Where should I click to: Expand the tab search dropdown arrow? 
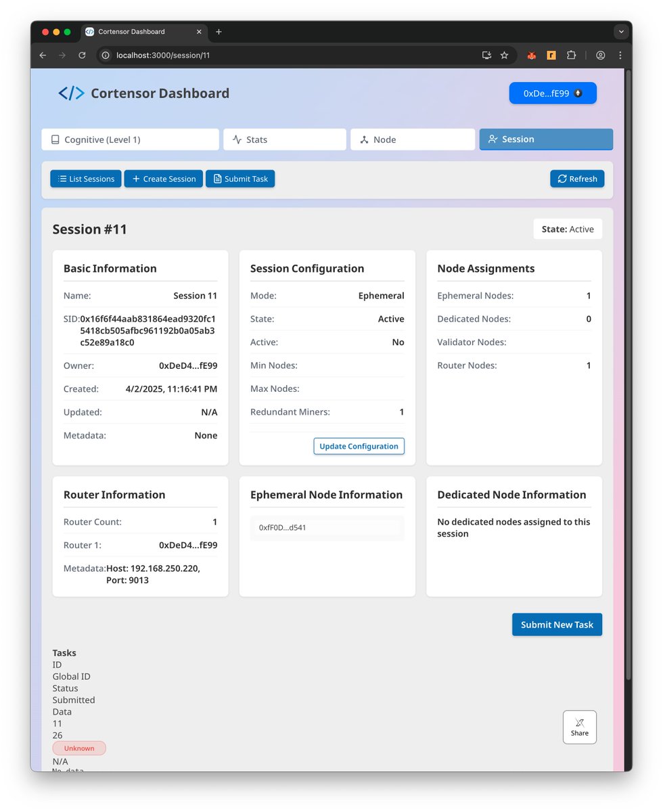click(621, 32)
